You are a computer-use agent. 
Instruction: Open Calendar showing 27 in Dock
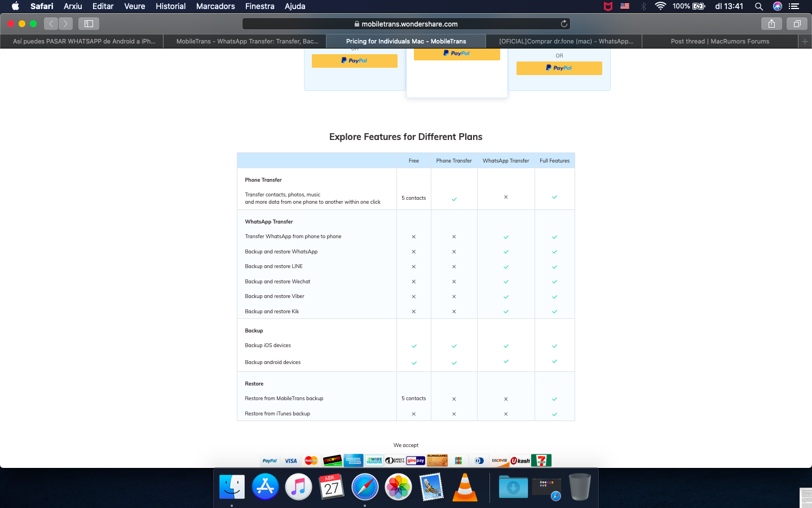(x=332, y=487)
